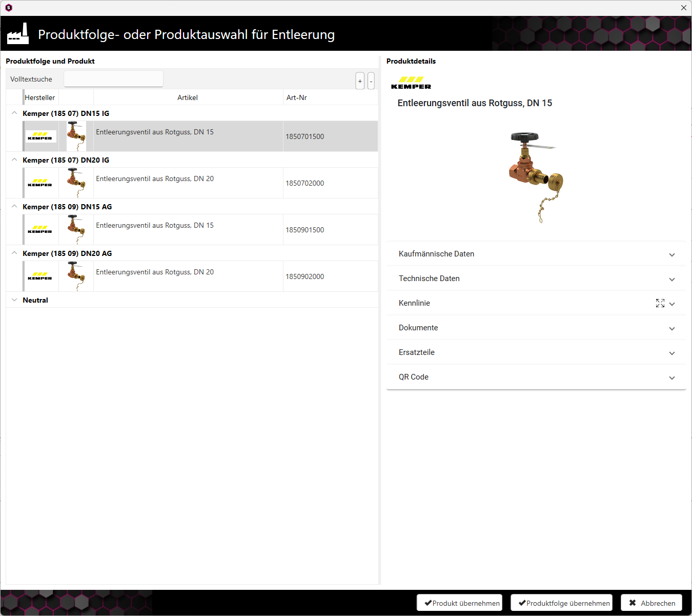Collapse the Kemper (185 07) DN15 IG group
This screenshot has width=692, height=616.
click(14, 113)
